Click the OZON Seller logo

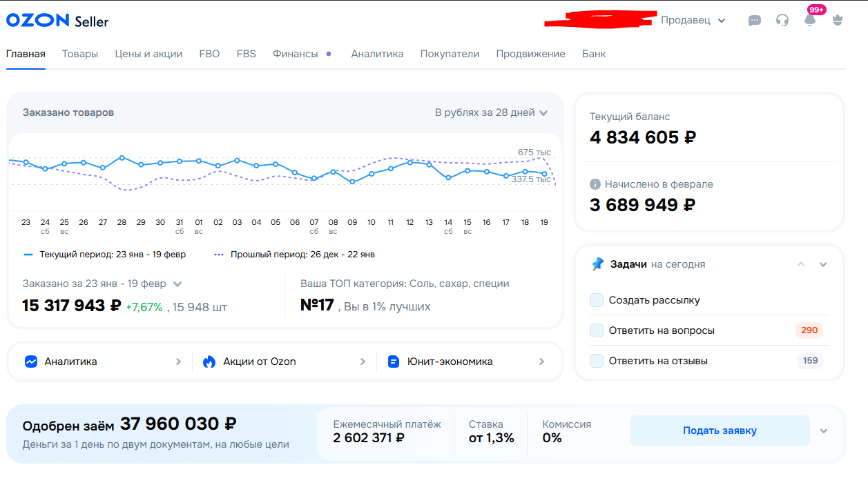[57, 21]
